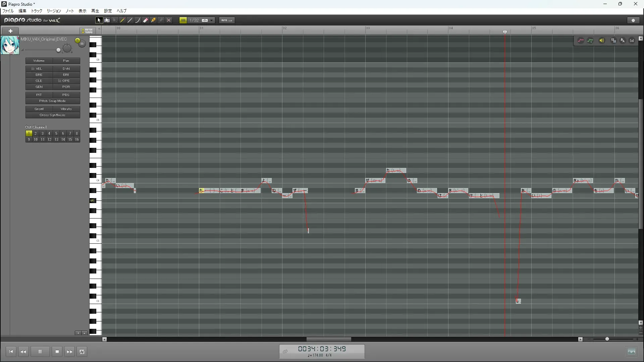The image size is (644, 362).
Task: Click the Pitch Snap Mode button
Action: (x=53, y=101)
